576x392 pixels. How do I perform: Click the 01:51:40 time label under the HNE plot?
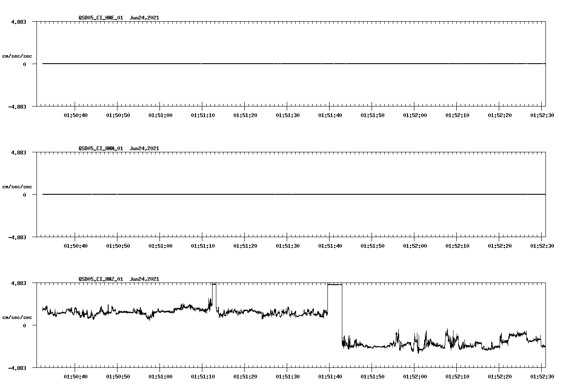point(330,115)
